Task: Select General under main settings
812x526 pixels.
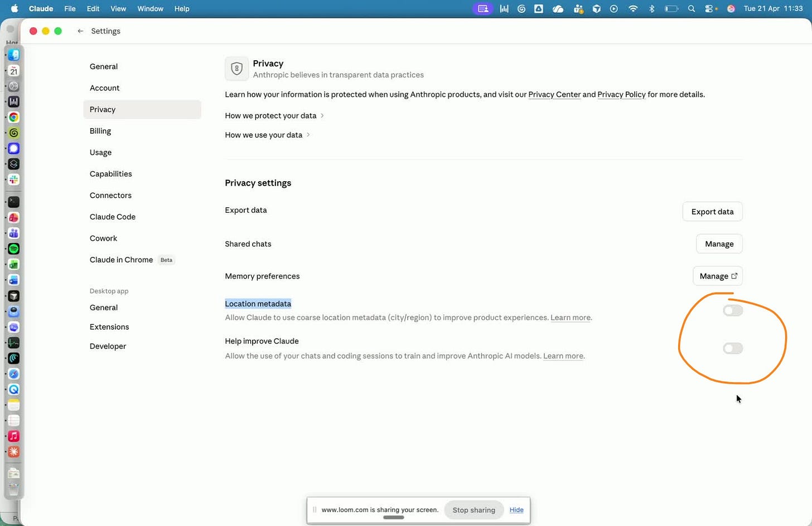Action: (x=142, y=66)
